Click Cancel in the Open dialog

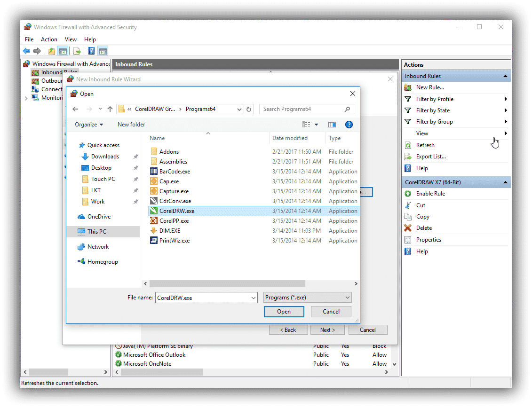coord(331,312)
